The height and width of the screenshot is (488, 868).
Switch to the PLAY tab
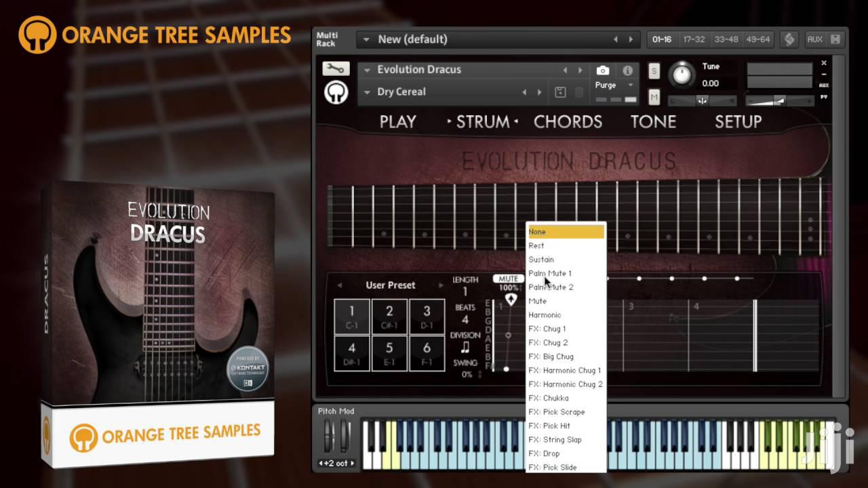(397, 122)
